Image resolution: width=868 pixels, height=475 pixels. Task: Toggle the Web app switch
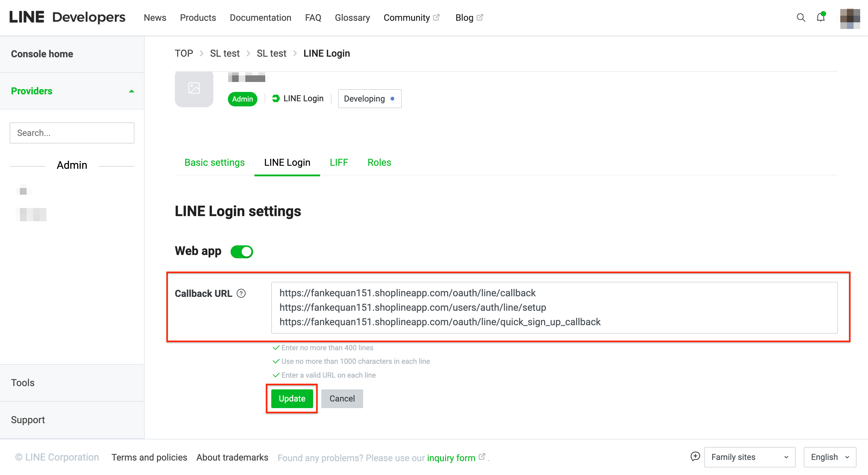pyautogui.click(x=242, y=251)
